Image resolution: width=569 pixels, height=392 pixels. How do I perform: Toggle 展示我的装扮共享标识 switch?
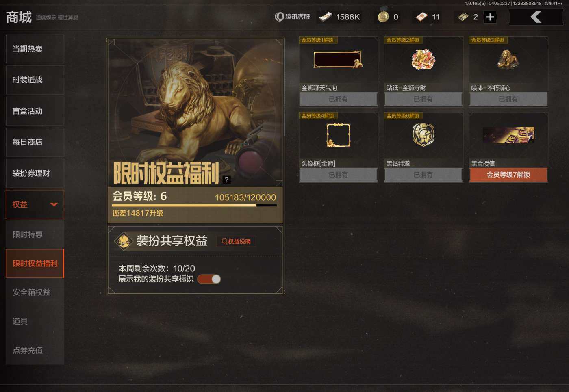pos(209,279)
